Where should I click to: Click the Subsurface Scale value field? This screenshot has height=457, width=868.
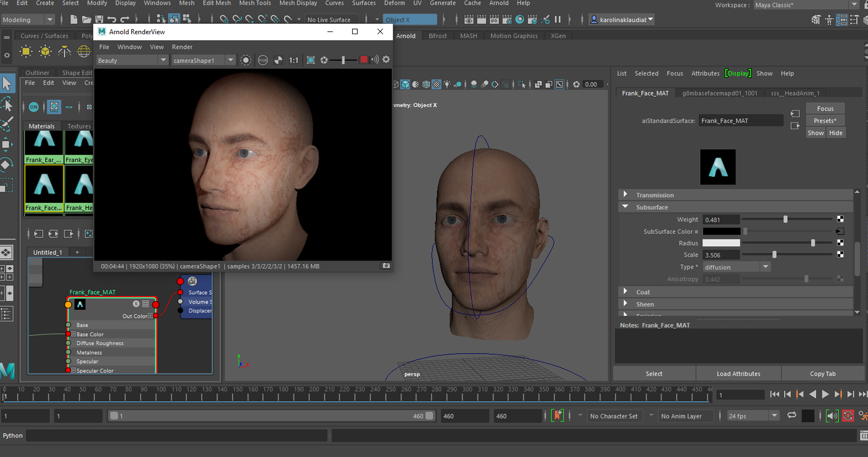coord(721,255)
